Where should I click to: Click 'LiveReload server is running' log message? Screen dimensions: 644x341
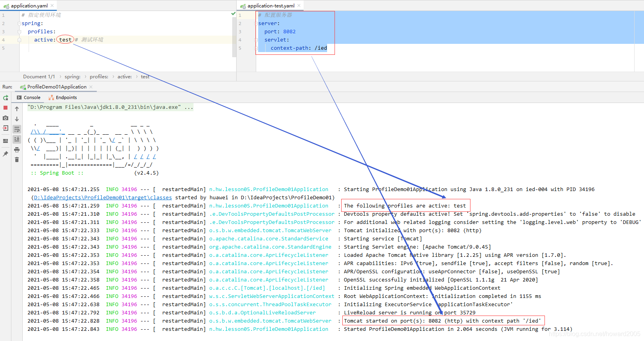point(410,313)
